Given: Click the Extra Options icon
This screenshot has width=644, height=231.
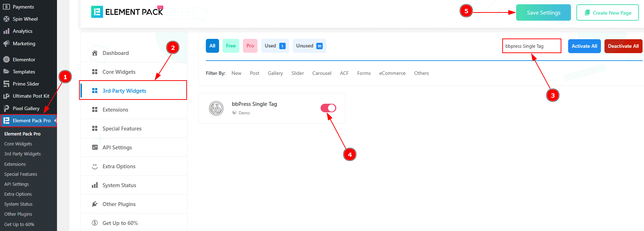Looking at the screenshot, I should tap(95, 166).
